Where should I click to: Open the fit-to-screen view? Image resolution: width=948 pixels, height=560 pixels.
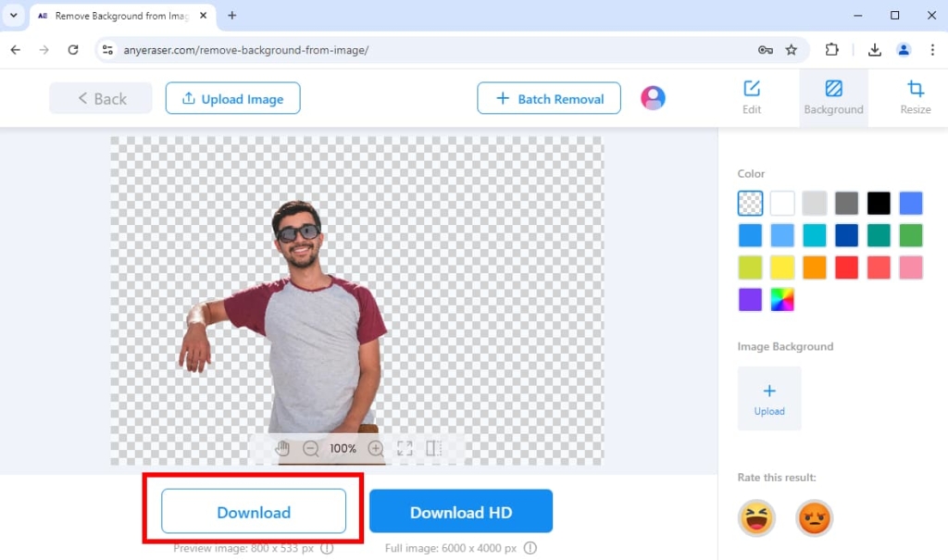click(405, 449)
